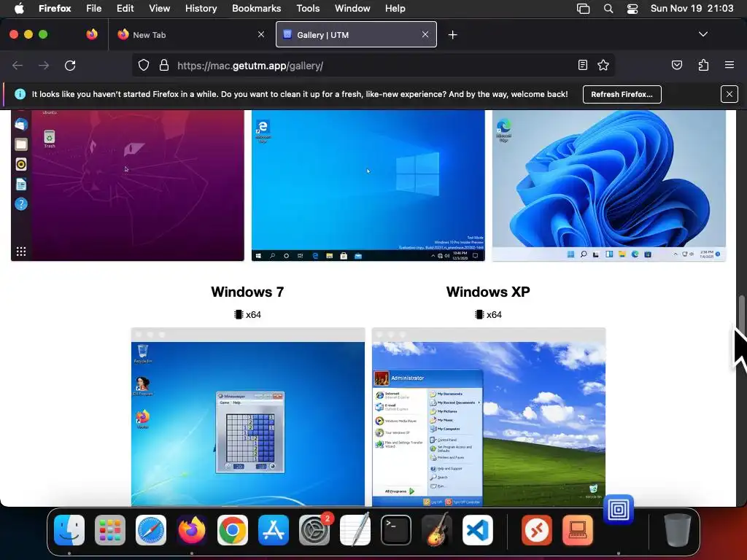Click the Windows XP heading
Viewport: 747px width, 560px height.
coord(488,292)
